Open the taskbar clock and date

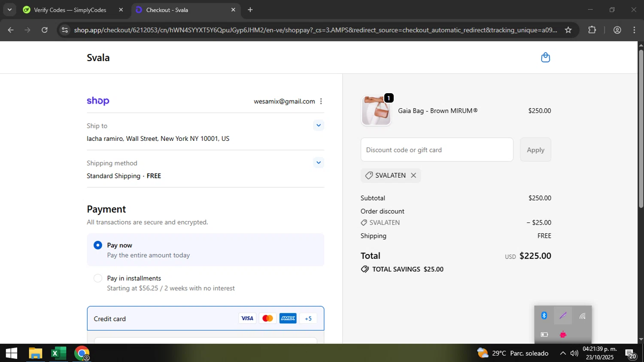pos(600,353)
